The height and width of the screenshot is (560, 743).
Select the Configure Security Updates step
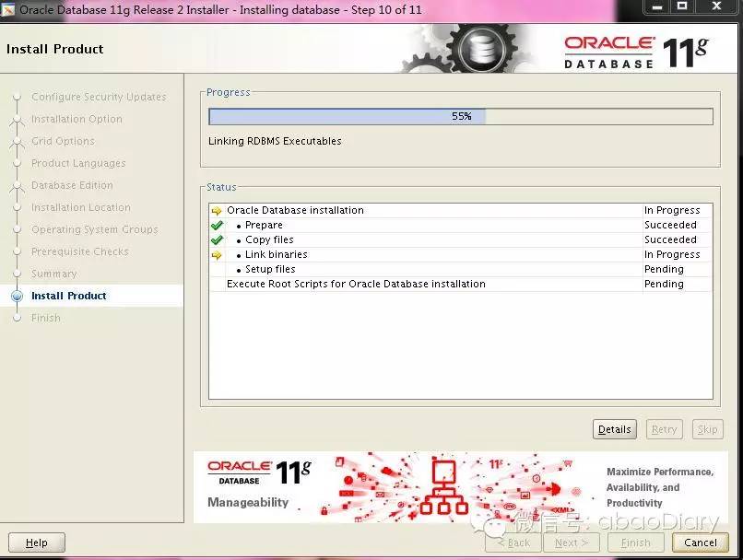[99, 97]
